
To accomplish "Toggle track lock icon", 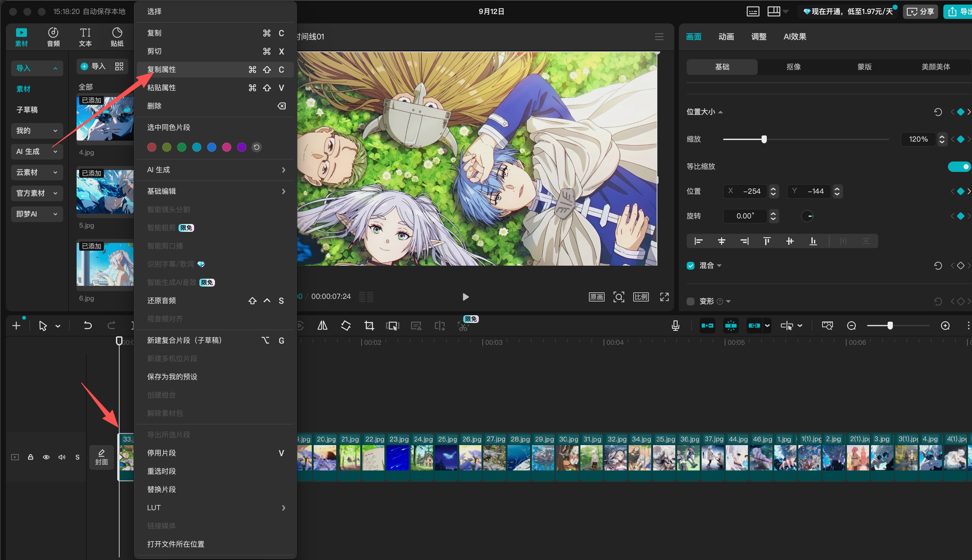I will pyautogui.click(x=30, y=457).
